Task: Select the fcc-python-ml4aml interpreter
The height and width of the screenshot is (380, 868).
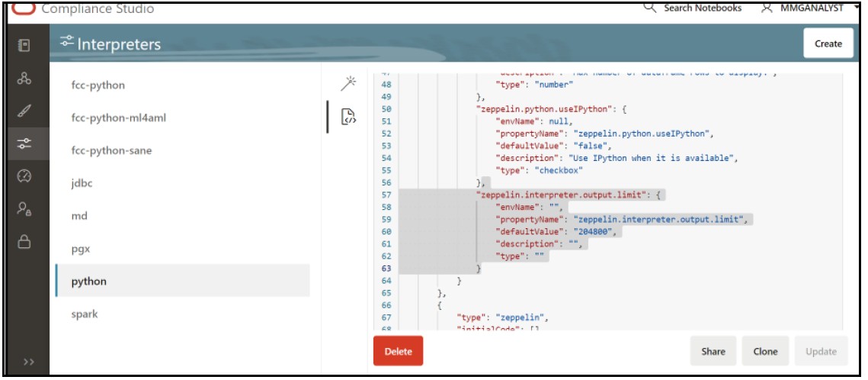Action: (183, 118)
